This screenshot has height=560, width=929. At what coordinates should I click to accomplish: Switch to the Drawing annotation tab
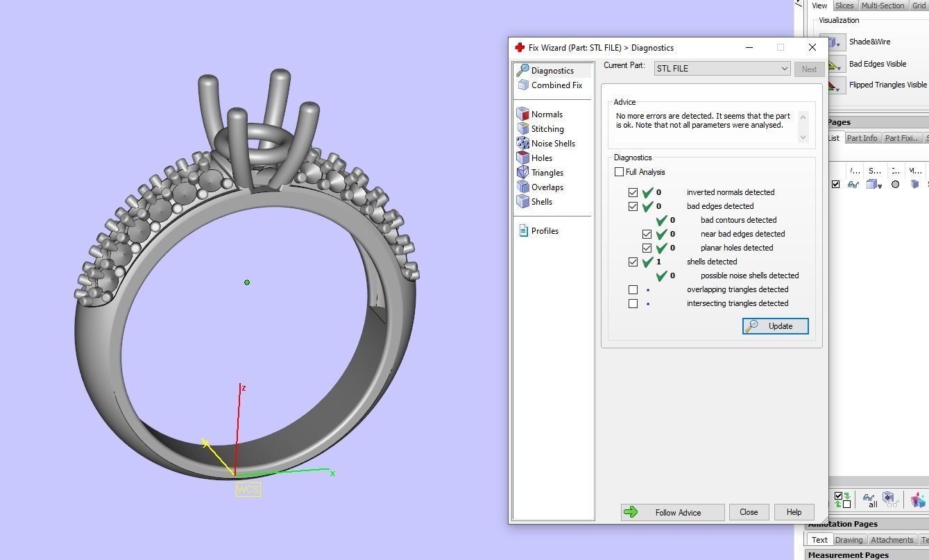click(849, 540)
